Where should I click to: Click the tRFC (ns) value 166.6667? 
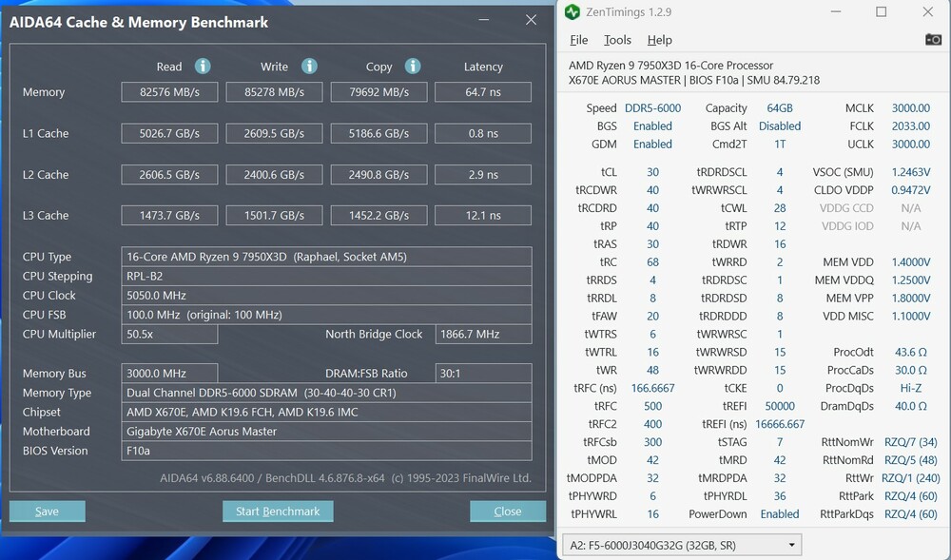point(652,388)
